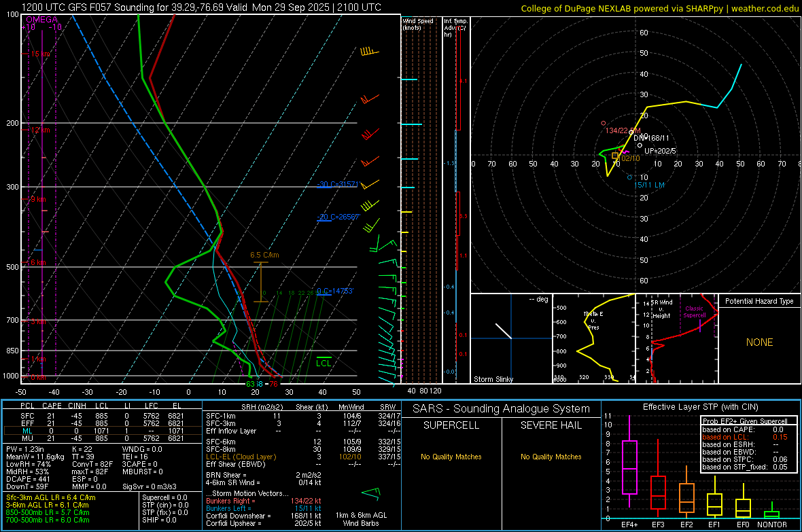The height and width of the screenshot is (532, 802).
Task: Click the SR Wind v. Height inset label
Action: click(x=661, y=309)
